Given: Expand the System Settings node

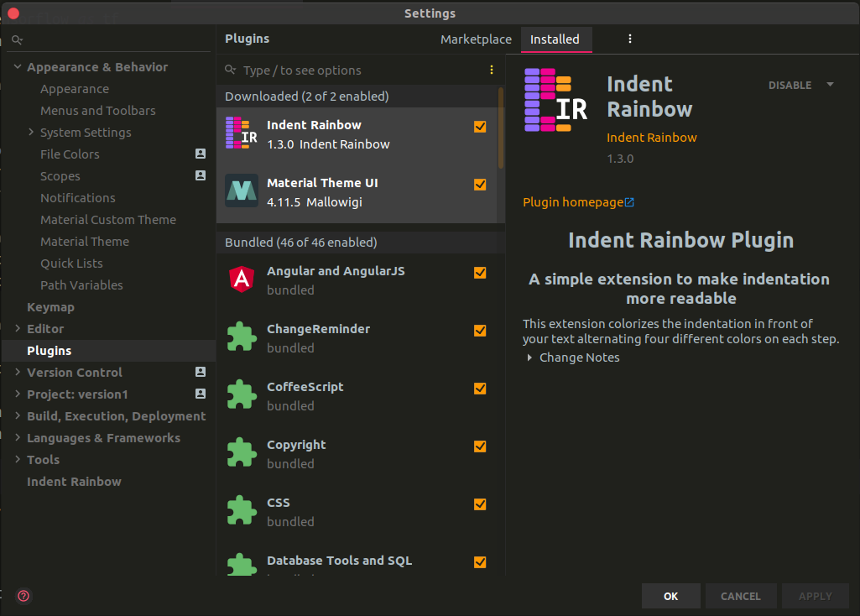Looking at the screenshot, I should coord(31,132).
